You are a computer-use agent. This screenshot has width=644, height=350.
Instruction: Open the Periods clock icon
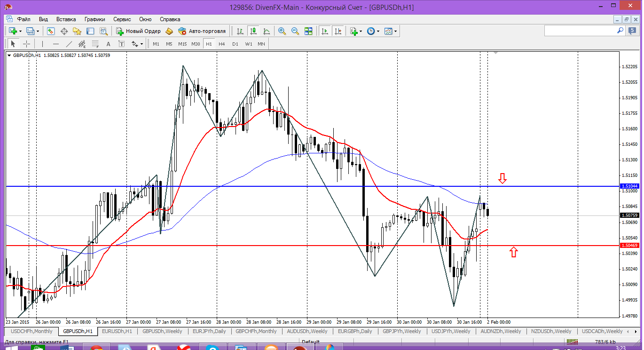pyautogui.click(x=370, y=31)
